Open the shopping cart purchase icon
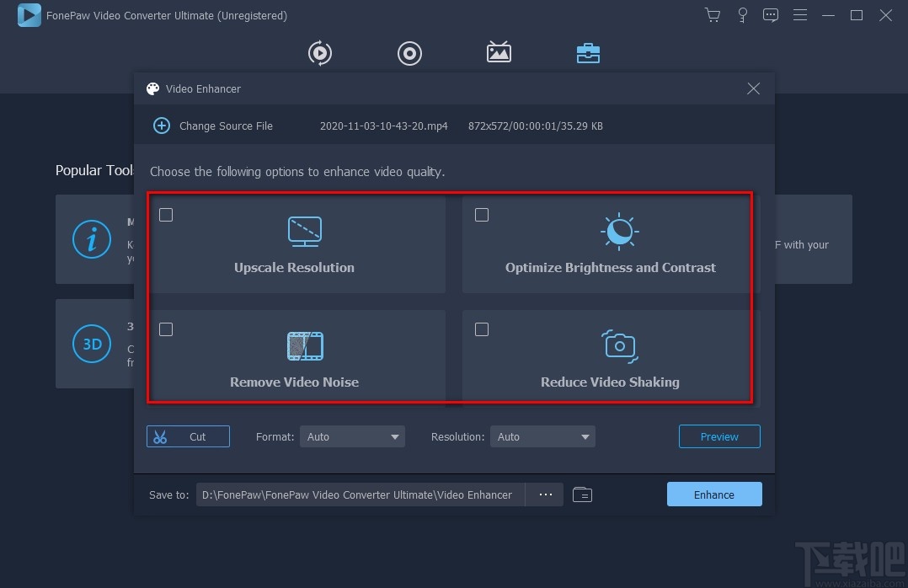This screenshot has height=588, width=908. click(x=713, y=15)
